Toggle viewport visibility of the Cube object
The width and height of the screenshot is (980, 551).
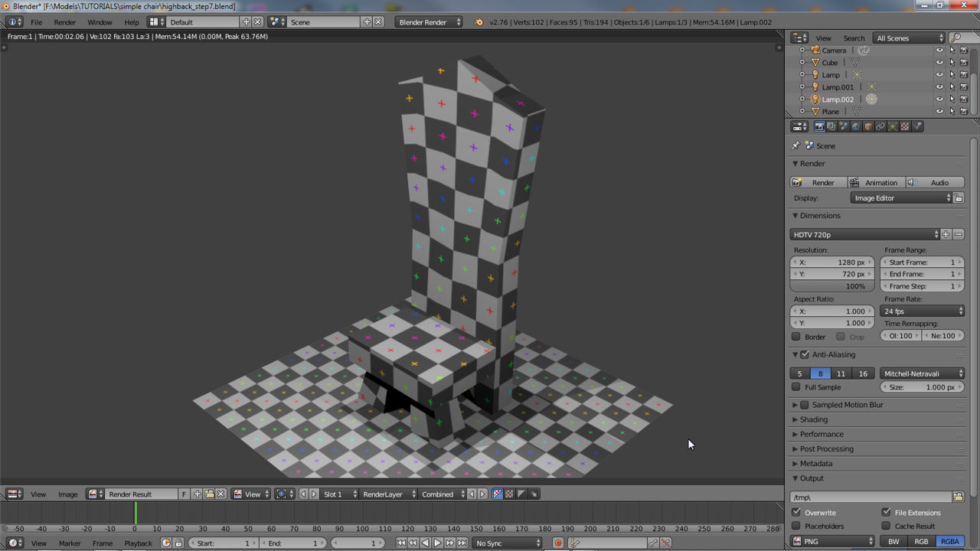tap(939, 63)
